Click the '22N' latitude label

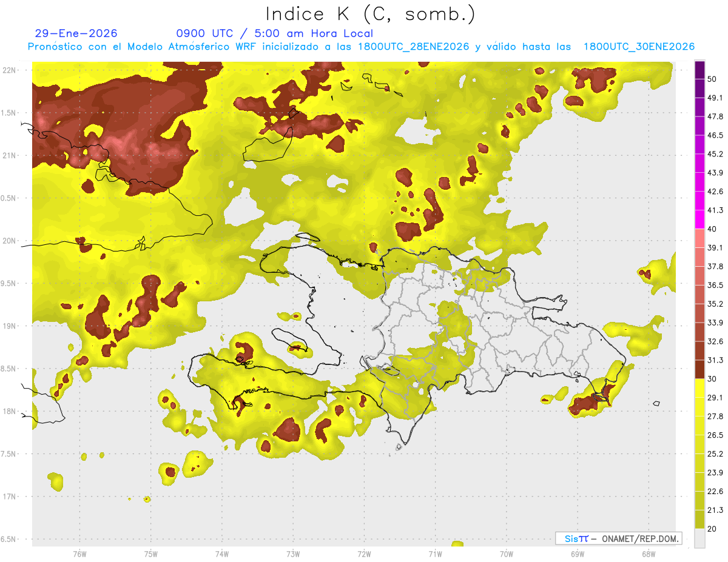pos(9,70)
